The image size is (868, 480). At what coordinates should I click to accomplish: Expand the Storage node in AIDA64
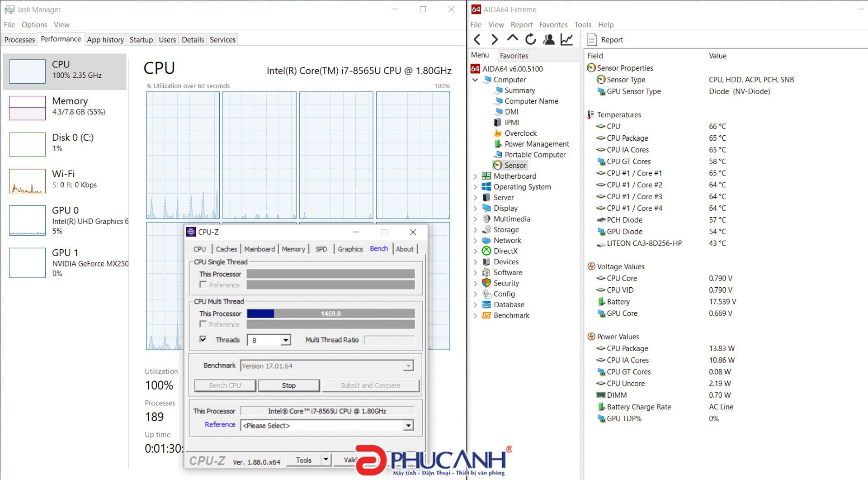pyautogui.click(x=475, y=230)
